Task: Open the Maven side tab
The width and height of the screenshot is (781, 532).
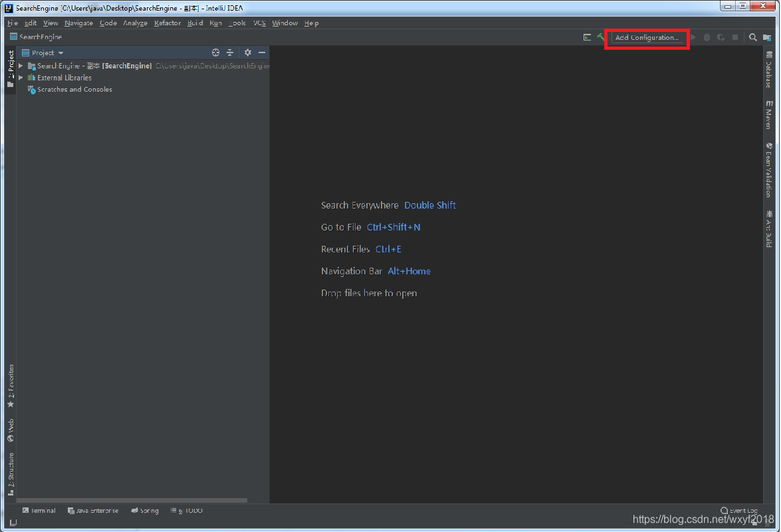Action: [769, 114]
